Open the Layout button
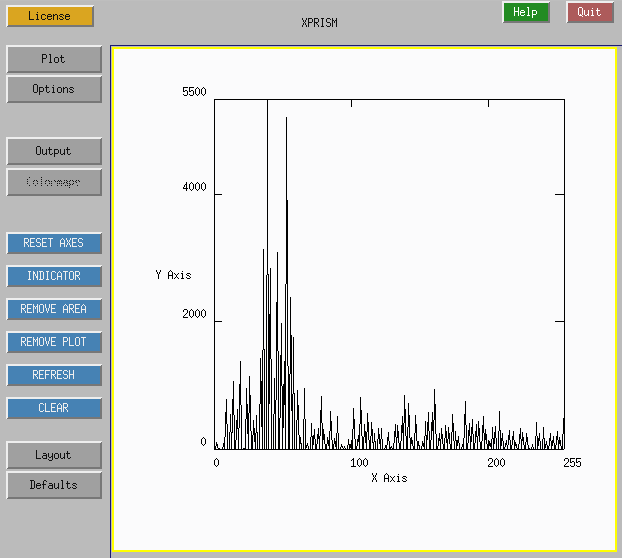 54,455
